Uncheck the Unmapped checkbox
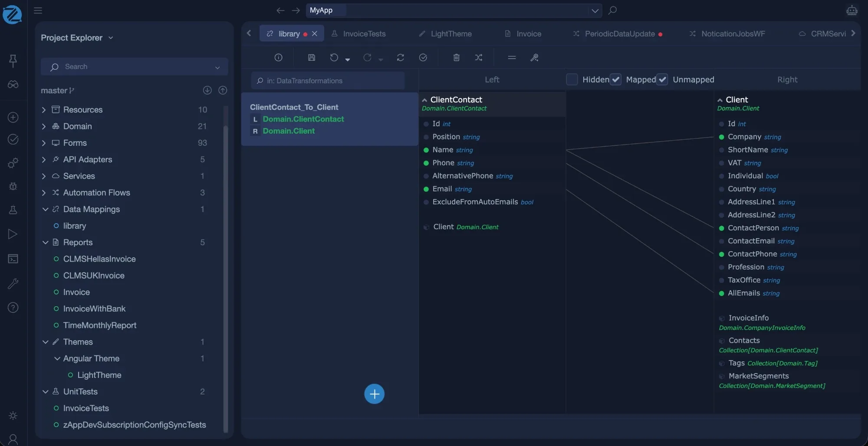Viewport: 868px width, 446px height. tap(662, 79)
